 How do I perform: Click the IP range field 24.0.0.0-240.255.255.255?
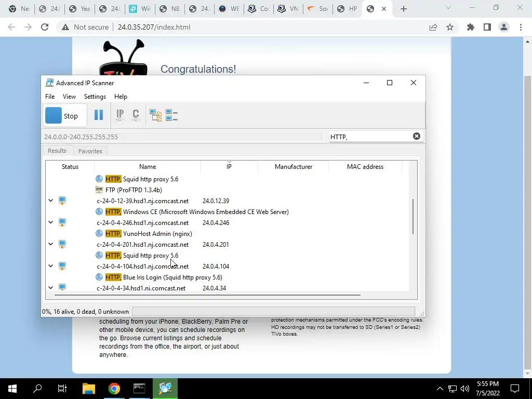pyautogui.click(x=183, y=137)
